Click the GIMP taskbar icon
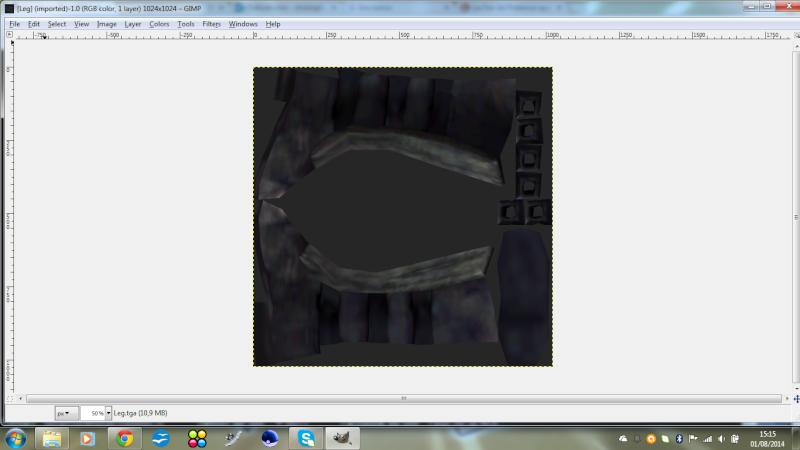The width and height of the screenshot is (800, 450). point(342,438)
